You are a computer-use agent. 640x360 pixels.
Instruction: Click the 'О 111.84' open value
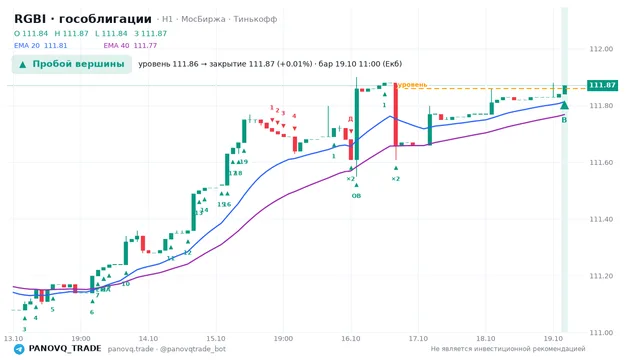[31, 33]
